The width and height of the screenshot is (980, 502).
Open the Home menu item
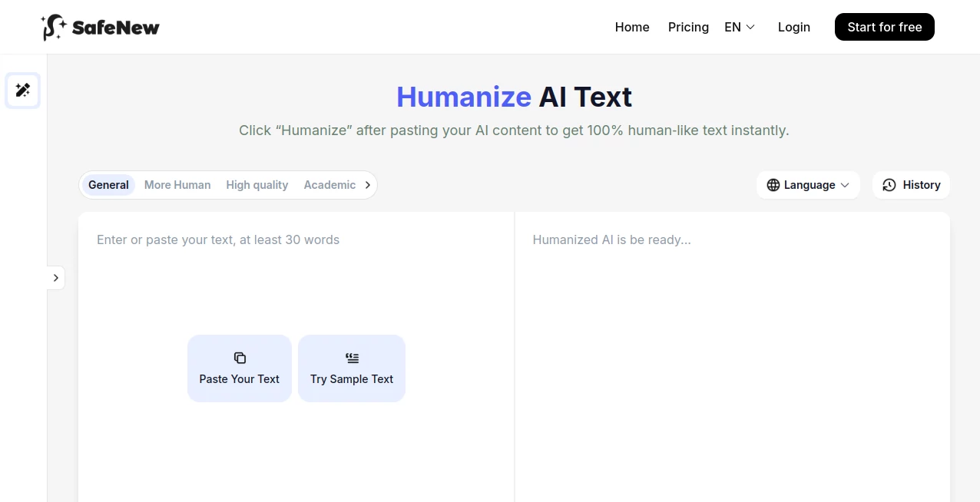[x=631, y=27]
